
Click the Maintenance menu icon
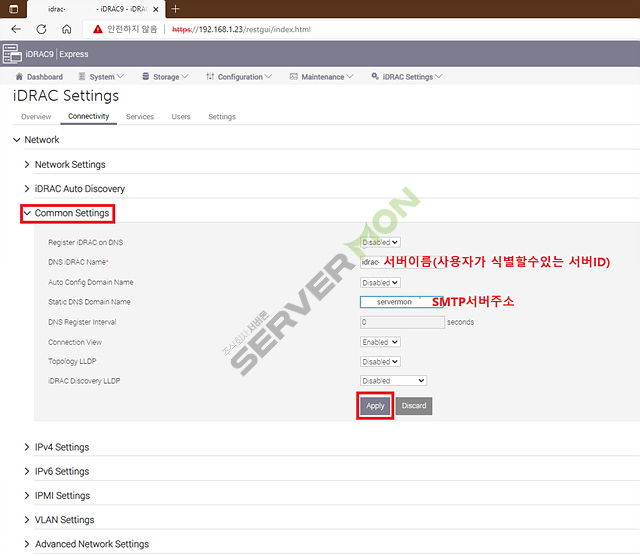[293, 76]
